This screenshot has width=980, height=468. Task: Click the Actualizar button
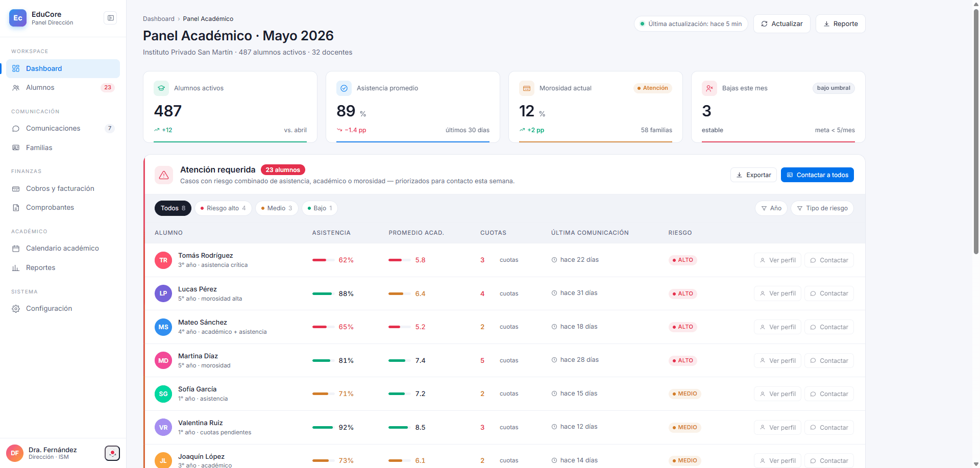tap(782, 24)
